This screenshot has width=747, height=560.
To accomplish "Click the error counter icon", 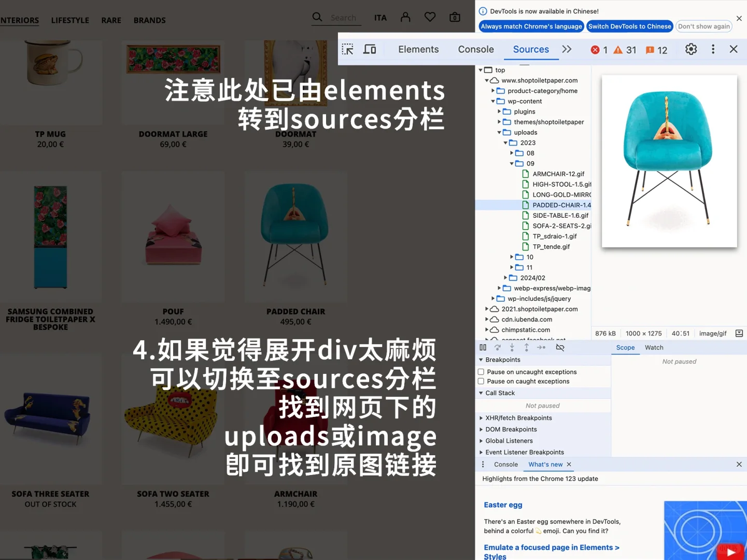I will pyautogui.click(x=595, y=50).
